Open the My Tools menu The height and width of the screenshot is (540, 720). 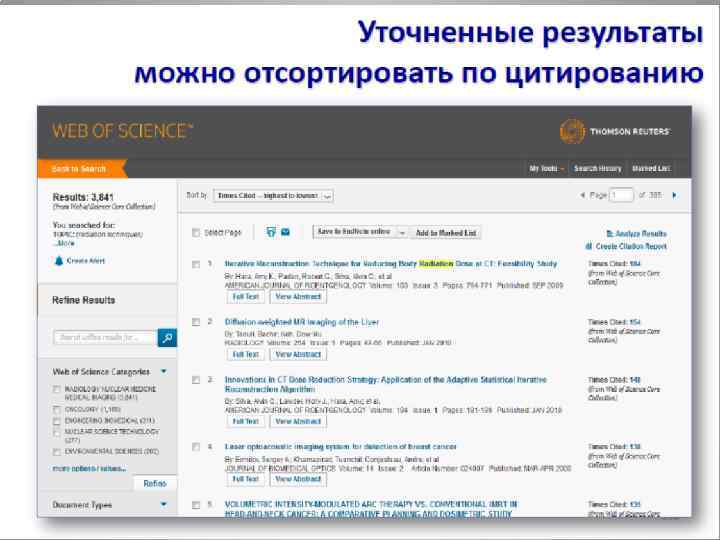pyautogui.click(x=546, y=169)
